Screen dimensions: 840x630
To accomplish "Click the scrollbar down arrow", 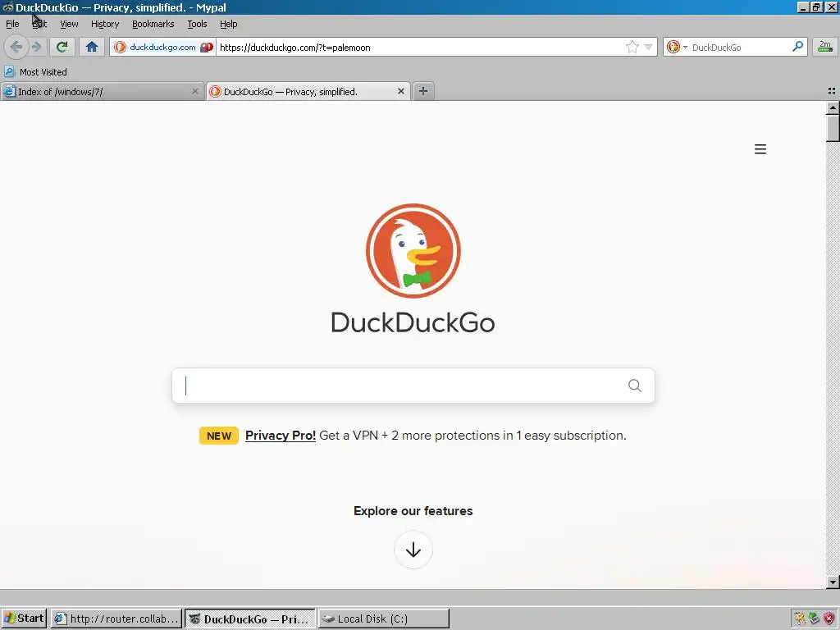I will click(x=833, y=582).
